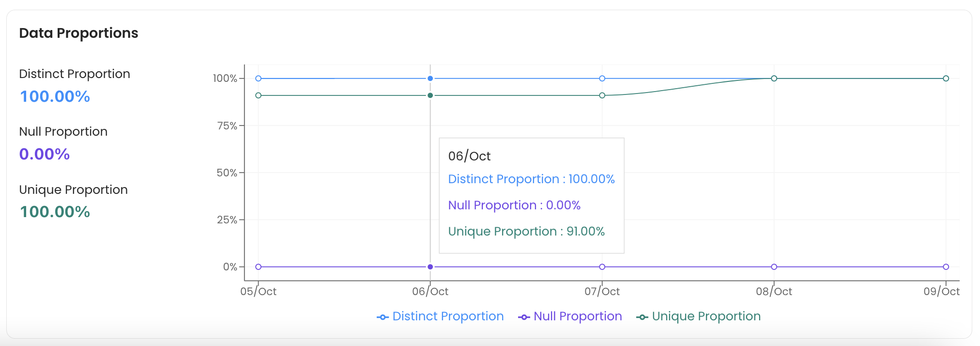Click the 08/Oct x-axis label
The image size is (980, 346).
pos(774,291)
